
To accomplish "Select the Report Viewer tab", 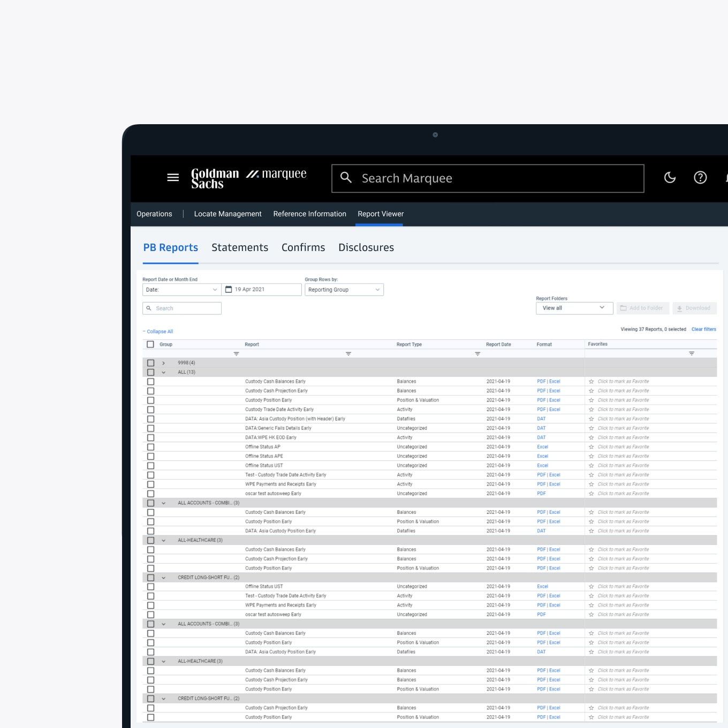I will click(x=381, y=214).
